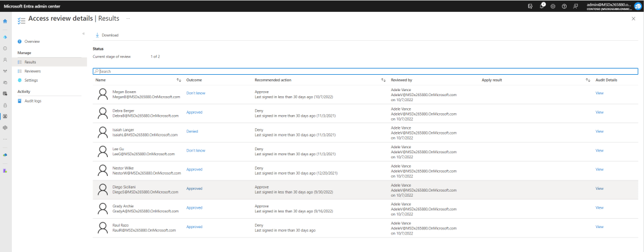Click the lock icon in left rail
644x252 pixels.
point(5,104)
